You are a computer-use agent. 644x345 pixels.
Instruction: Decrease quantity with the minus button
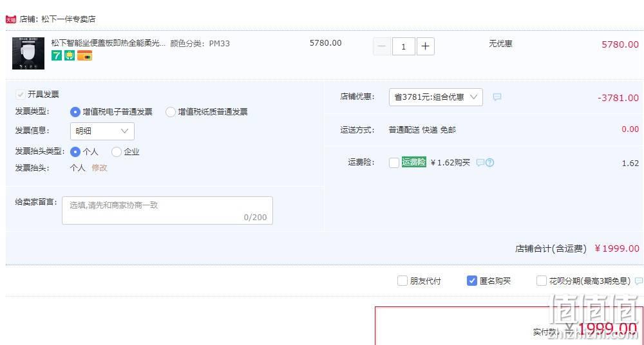[381, 46]
